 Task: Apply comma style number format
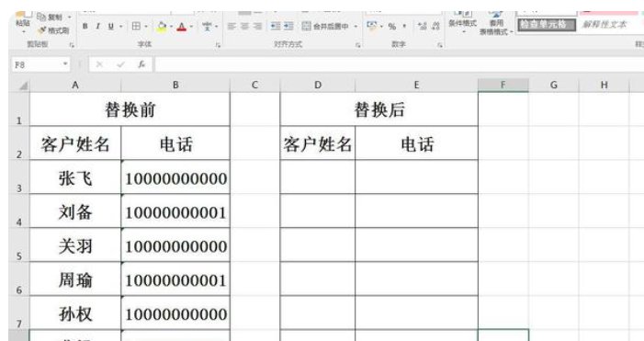pos(404,27)
